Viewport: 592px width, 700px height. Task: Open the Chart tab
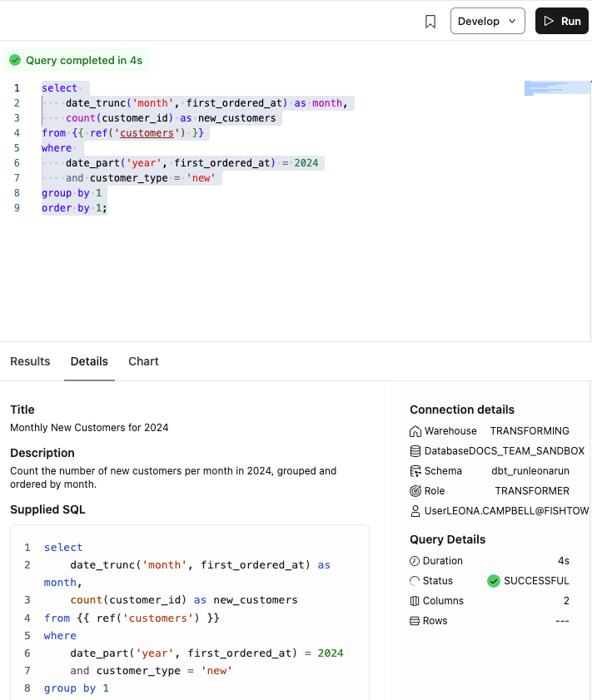(x=143, y=361)
